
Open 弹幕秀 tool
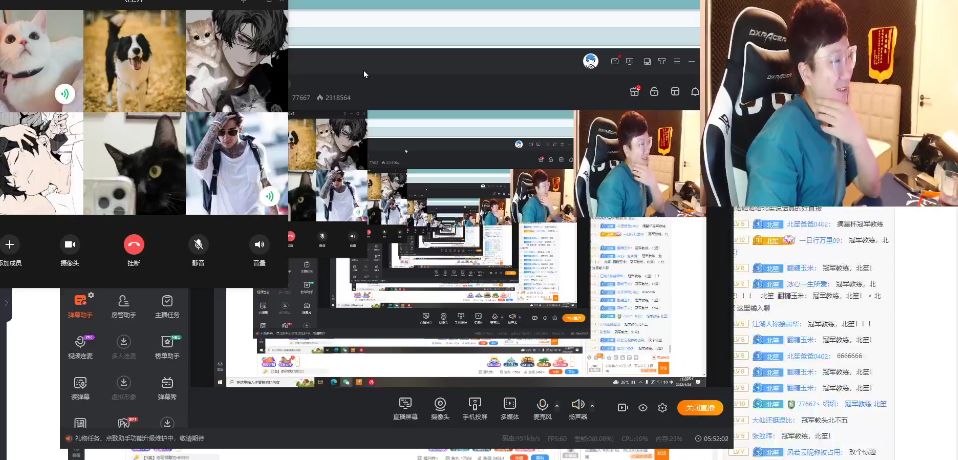[167, 388]
